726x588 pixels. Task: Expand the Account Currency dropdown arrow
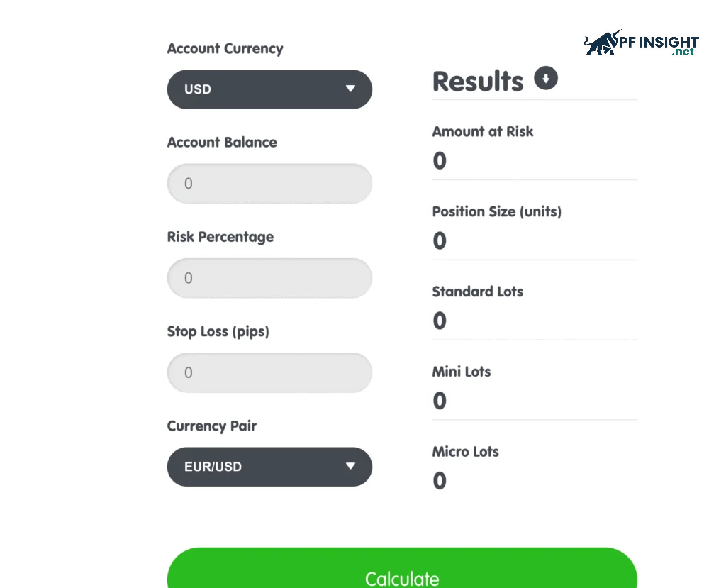tap(350, 89)
